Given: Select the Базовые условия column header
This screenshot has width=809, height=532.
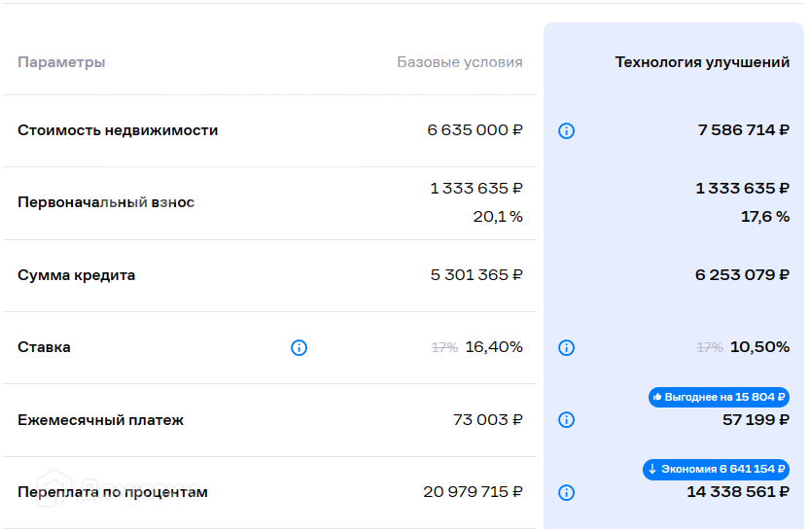Looking at the screenshot, I should tap(459, 62).
